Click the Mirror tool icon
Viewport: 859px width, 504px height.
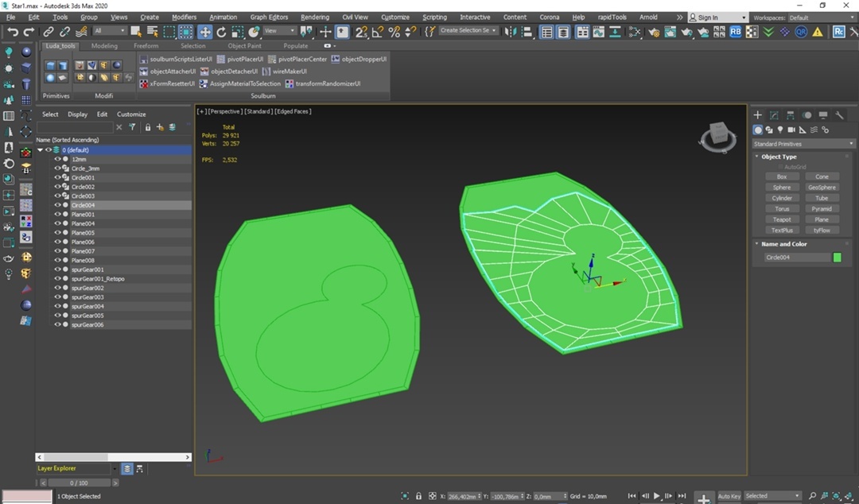click(511, 32)
